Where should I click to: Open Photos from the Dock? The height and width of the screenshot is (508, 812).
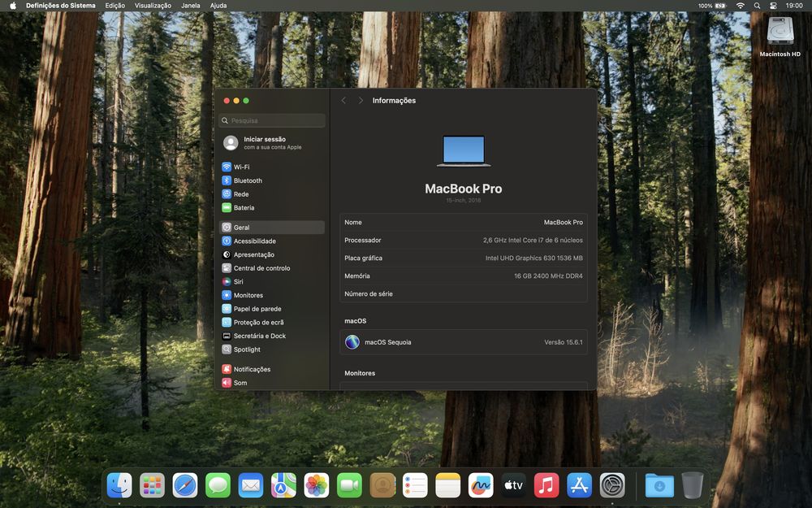pos(317,486)
